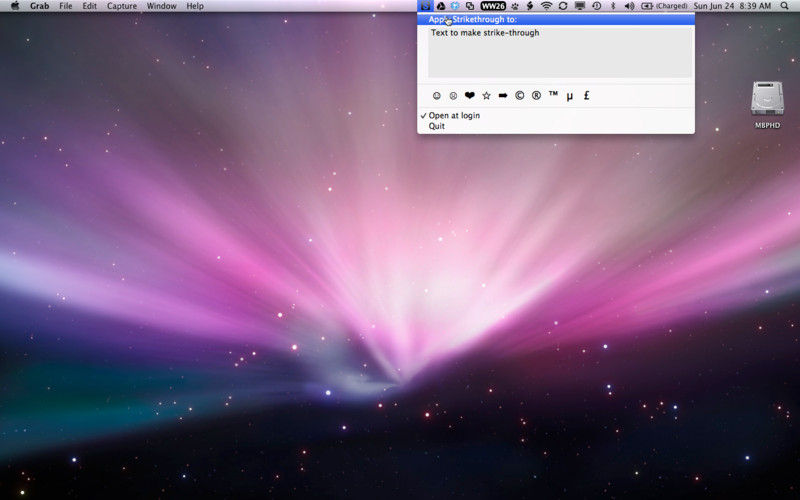Click the date and time clock
The image size is (800, 500).
click(732, 6)
